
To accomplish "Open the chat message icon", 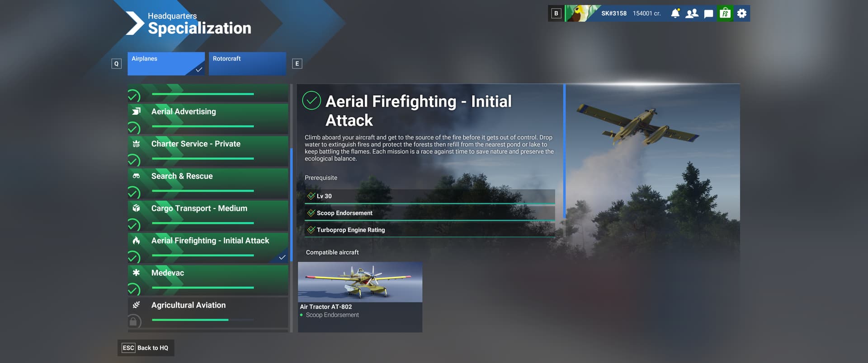I will [x=708, y=14].
